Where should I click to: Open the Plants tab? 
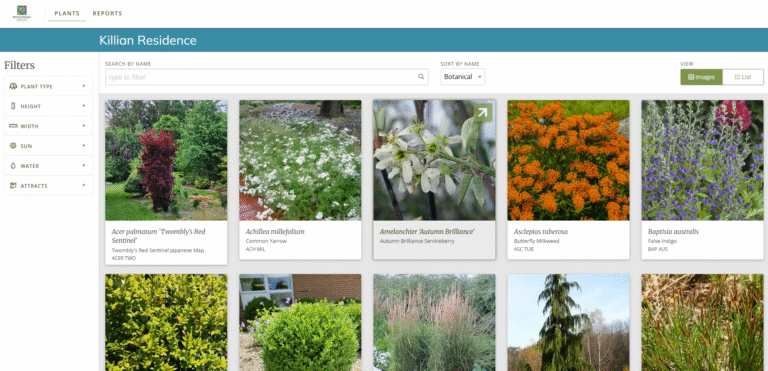point(67,14)
